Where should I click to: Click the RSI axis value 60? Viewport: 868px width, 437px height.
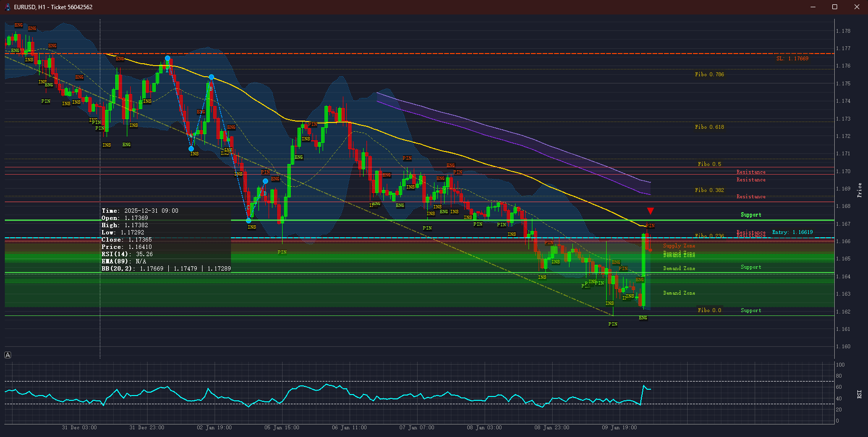point(839,387)
